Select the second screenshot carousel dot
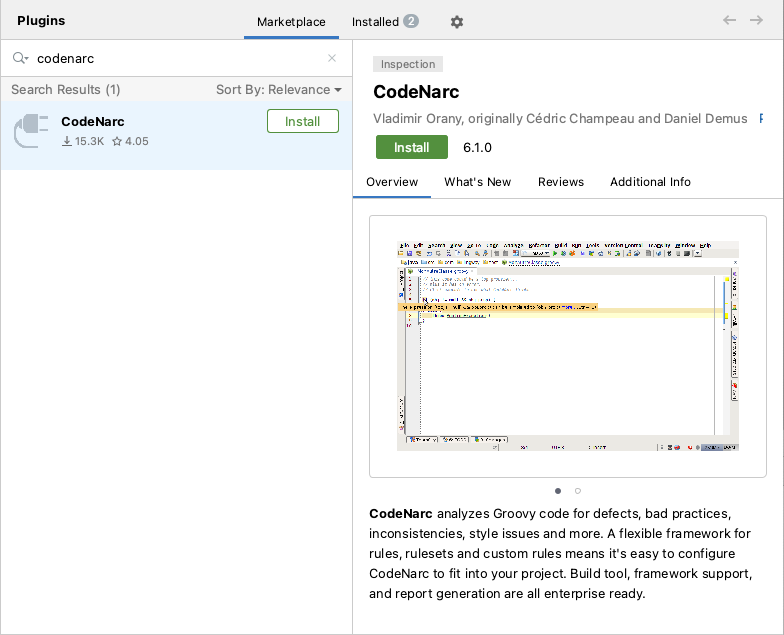 pos(578,491)
